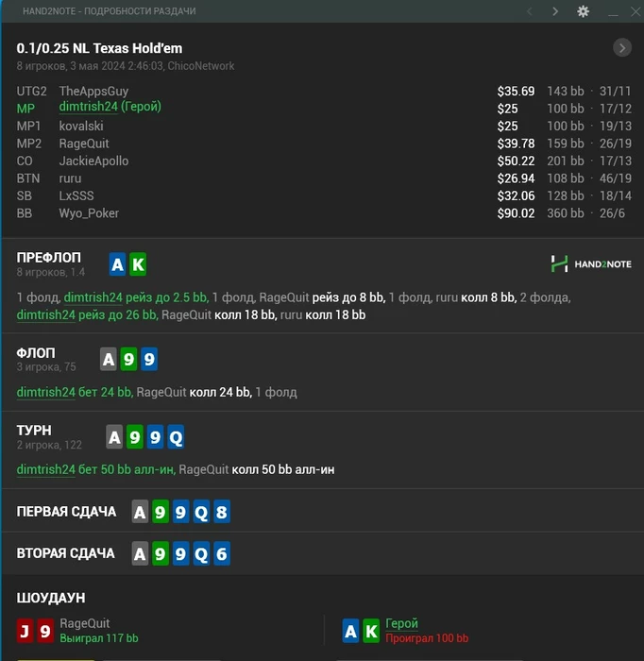Select player RageQuit in seat list
The height and width of the screenshot is (661, 644).
coord(84,144)
